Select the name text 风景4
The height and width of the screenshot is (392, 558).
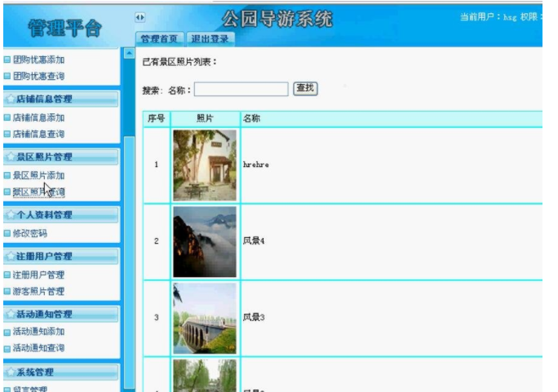pos(254,241)
